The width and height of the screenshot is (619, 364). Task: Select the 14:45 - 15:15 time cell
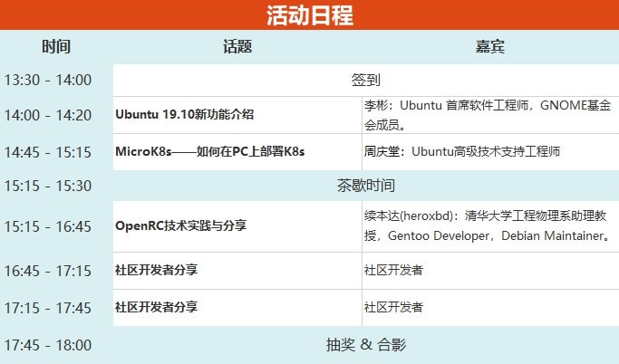[x=48, y=152]
